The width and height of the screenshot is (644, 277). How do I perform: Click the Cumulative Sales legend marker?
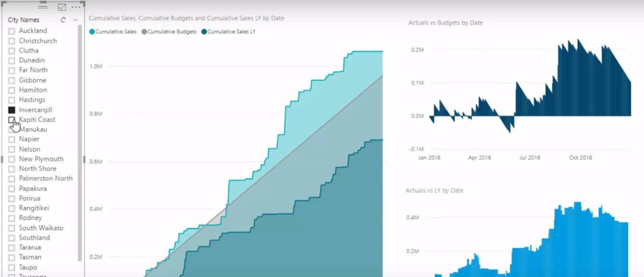tap(92, 32)
